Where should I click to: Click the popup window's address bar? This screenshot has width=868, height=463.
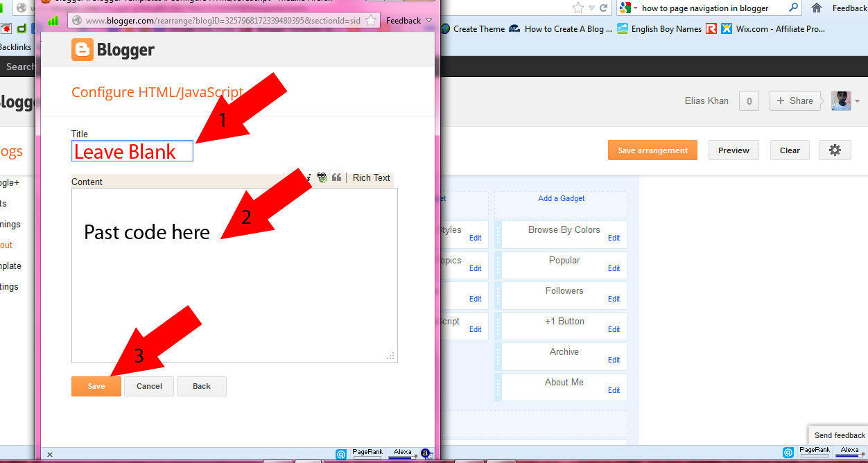pyautogui.click(x=223, y=21)
